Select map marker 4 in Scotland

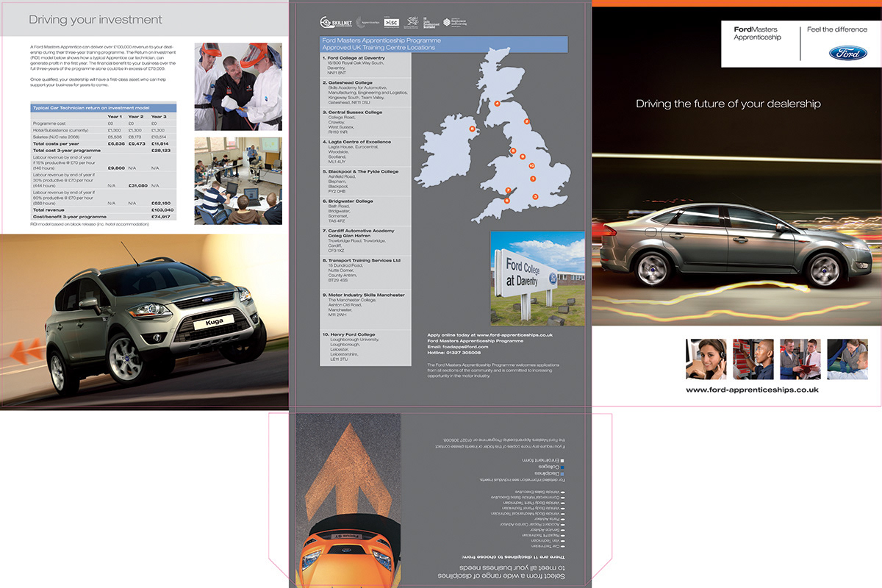[x=497, y=104]
